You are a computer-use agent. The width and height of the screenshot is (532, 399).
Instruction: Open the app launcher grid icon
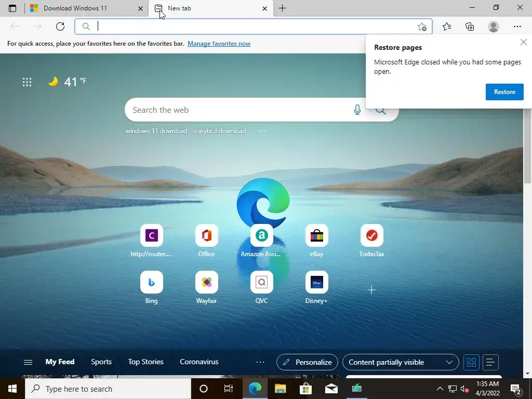(x=27, y=82)
